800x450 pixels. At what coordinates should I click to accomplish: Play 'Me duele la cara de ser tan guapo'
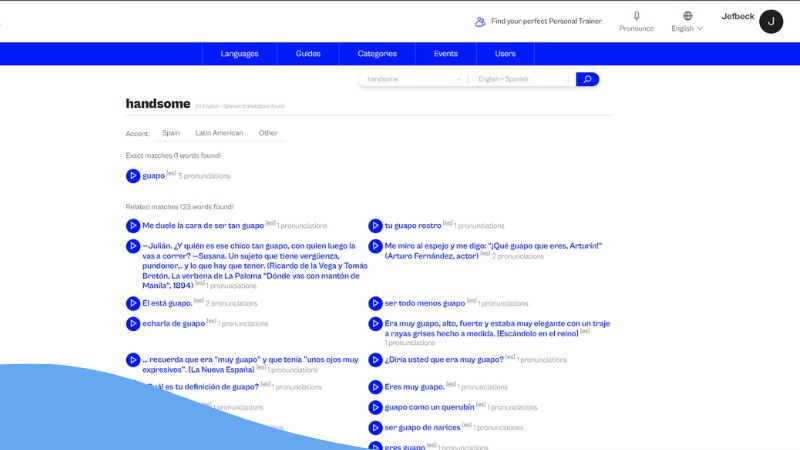pyautogui.click(x=133, y=226)
